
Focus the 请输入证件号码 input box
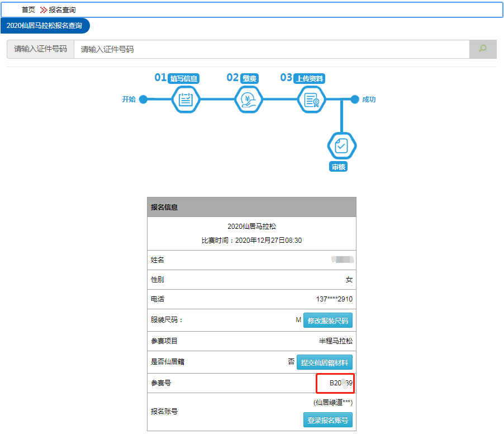coord(272,49)
